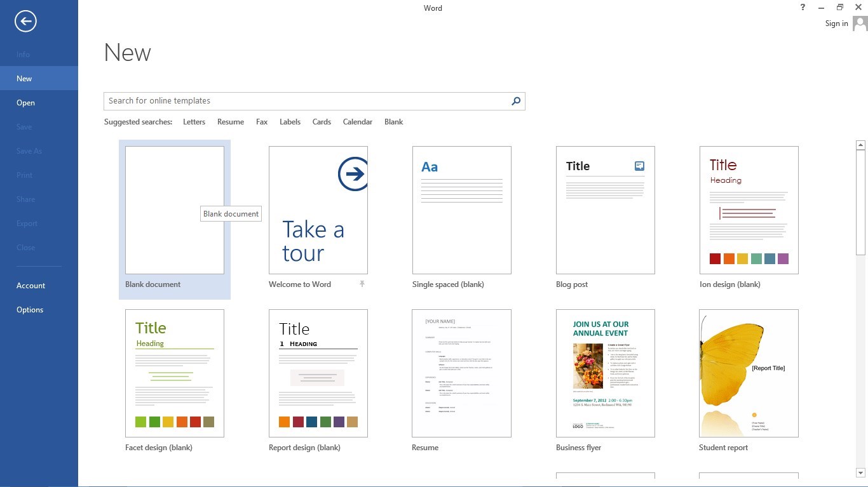
Task: Choose Single spaced (blank) template
Action: coord(462,210)
